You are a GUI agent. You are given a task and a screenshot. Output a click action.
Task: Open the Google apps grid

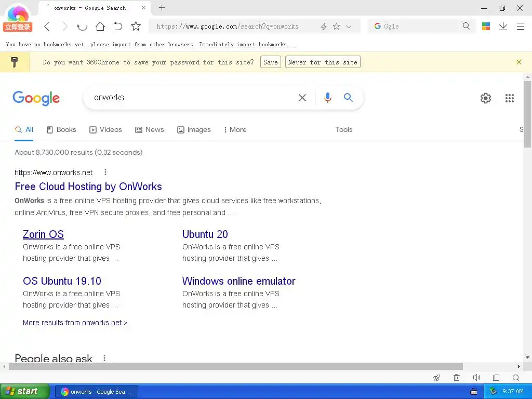509,98
